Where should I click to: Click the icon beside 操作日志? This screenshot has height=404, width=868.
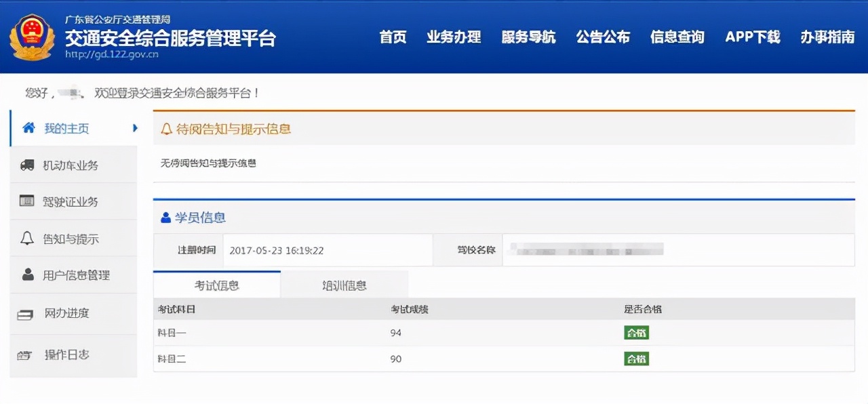[25, 355]
